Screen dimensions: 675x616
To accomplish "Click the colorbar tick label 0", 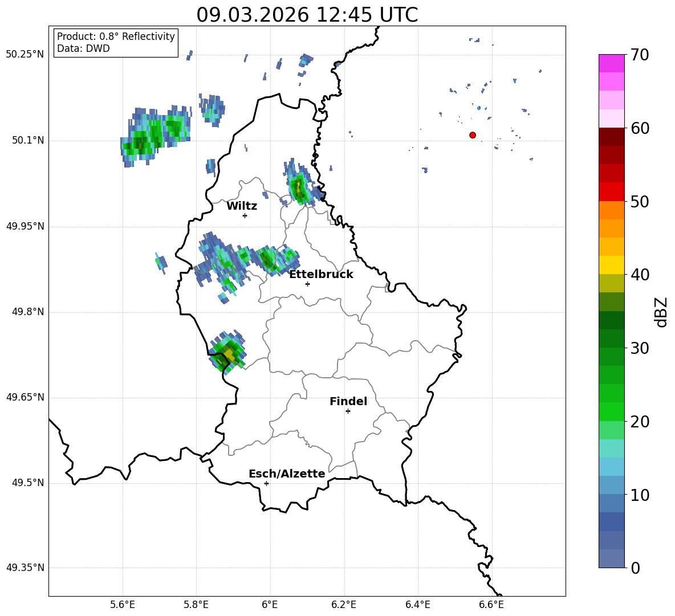I will click(x=635, y=568).
